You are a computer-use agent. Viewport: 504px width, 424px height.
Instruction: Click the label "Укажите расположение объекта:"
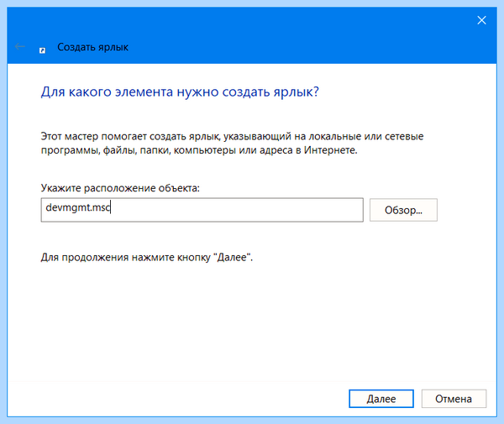tap(120, 188)
